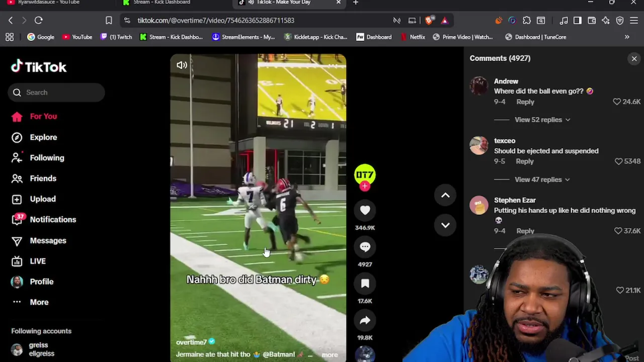
Task: Bookmark the video with the save icon
Action: tap(365, 284)
